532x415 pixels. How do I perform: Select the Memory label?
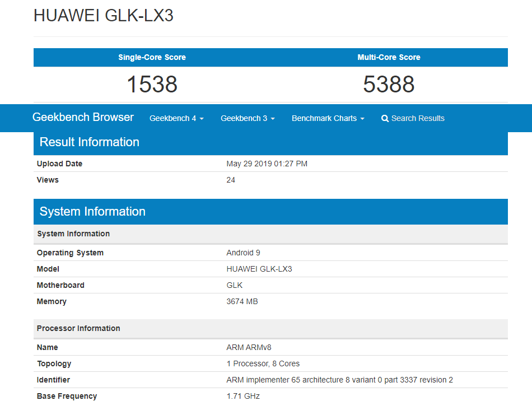[x=52, y=302]
